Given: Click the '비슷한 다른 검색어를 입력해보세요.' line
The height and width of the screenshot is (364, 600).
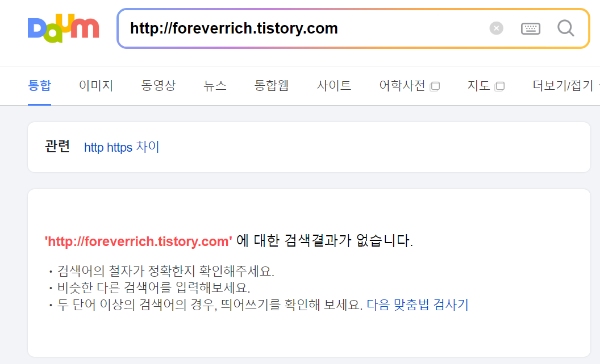Looking at the screenshot, I should tap(153, 288).
